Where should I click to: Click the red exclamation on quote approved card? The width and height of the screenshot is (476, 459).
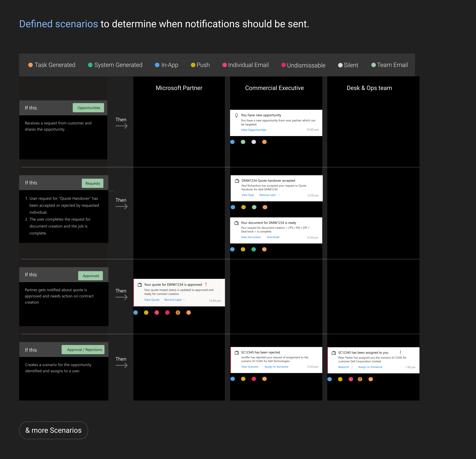(x=206, y=284)
